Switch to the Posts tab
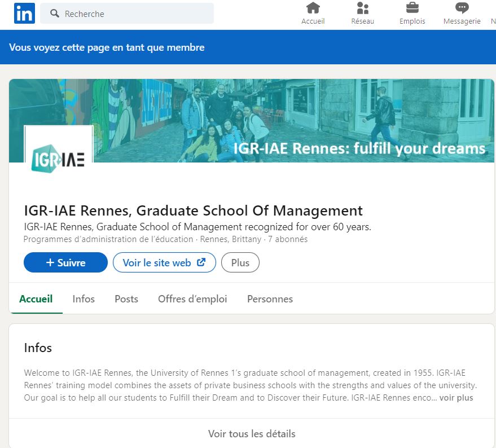The image size is (496, 448). click(126, 298)
